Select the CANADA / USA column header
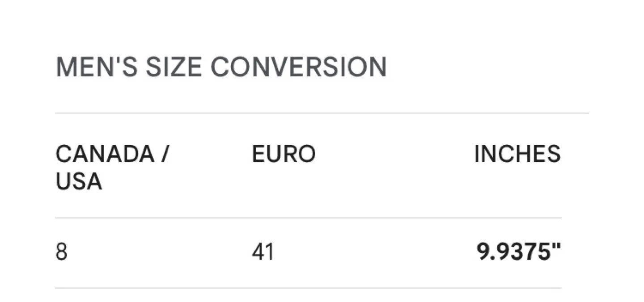Screen dimensions: 644x302 click(x=112, y=168)
